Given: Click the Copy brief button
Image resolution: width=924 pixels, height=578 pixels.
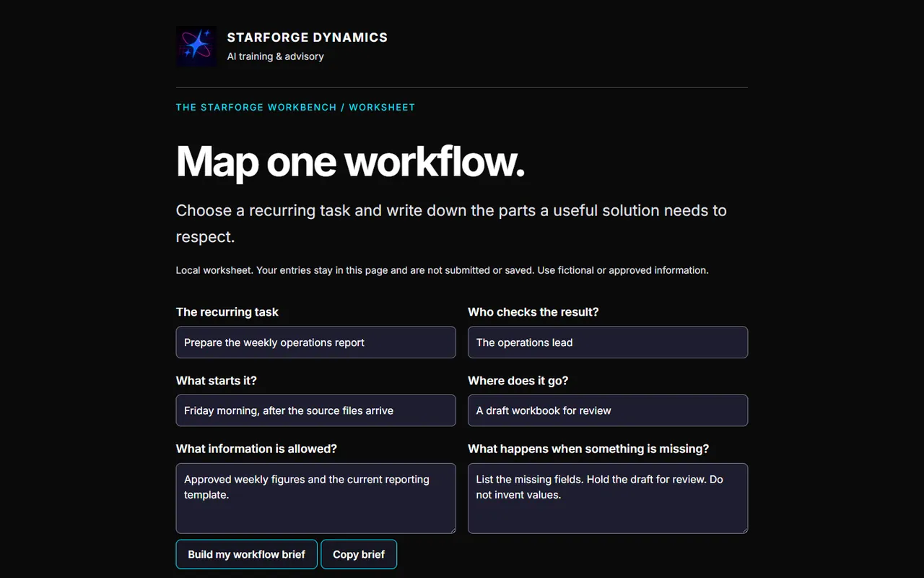Looking at the screenshot, I should (359, 554).
